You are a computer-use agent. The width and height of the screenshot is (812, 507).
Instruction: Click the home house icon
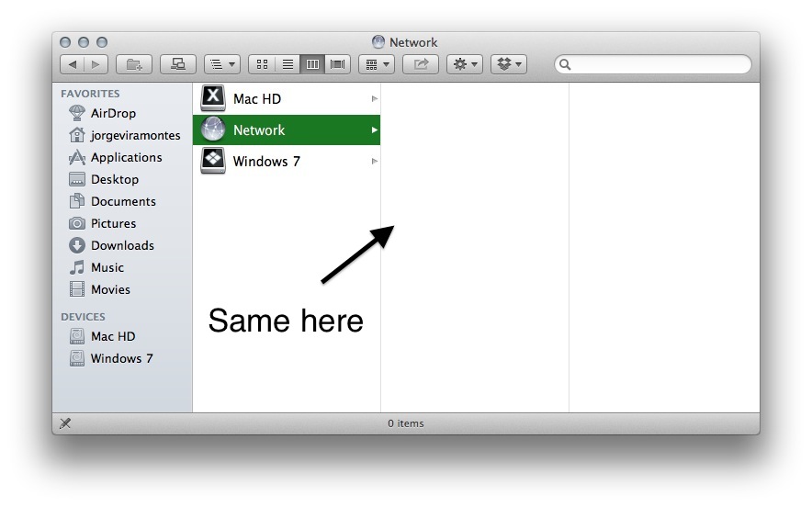[77, 135]
